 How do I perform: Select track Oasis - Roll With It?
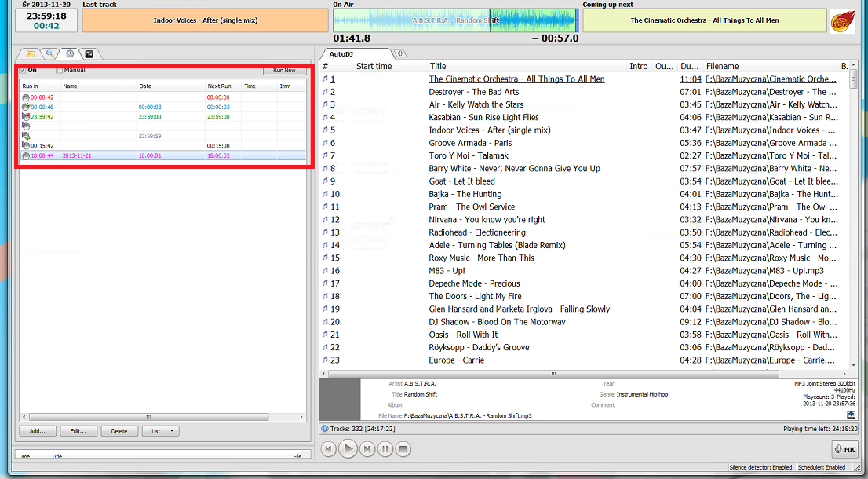coord(463,335)
